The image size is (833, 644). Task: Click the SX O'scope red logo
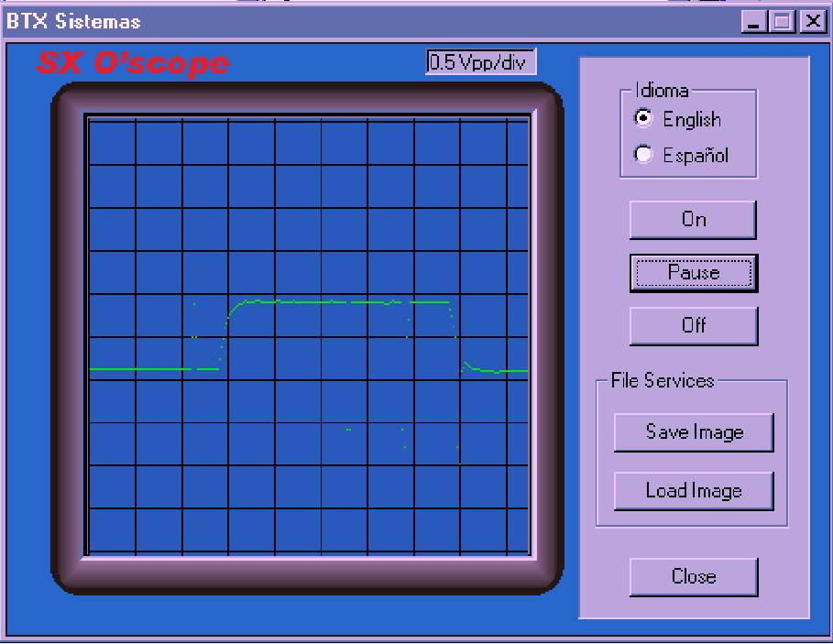(x=134, y=63)
